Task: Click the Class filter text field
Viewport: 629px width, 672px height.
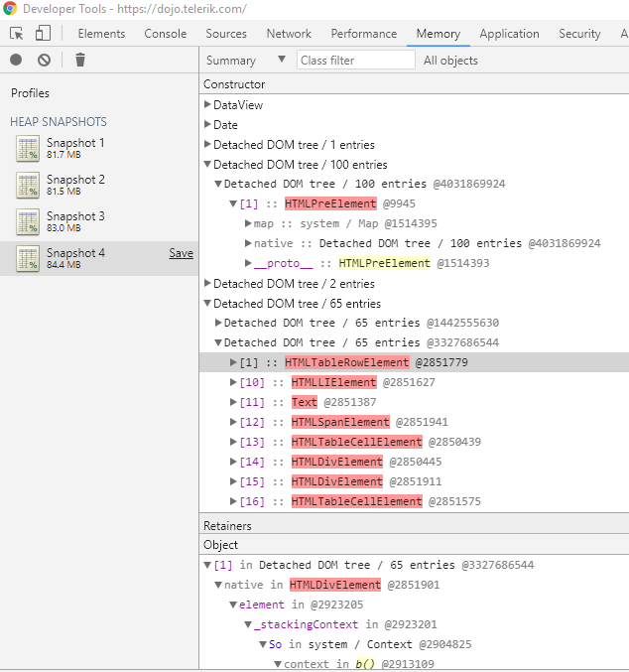Action: (x=356, y=61)
